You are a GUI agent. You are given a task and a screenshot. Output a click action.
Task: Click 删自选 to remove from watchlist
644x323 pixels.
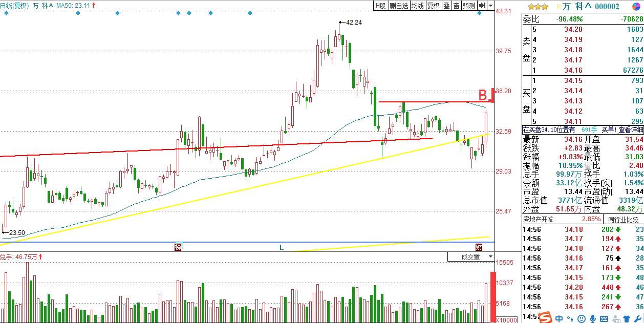pos(399,6)
